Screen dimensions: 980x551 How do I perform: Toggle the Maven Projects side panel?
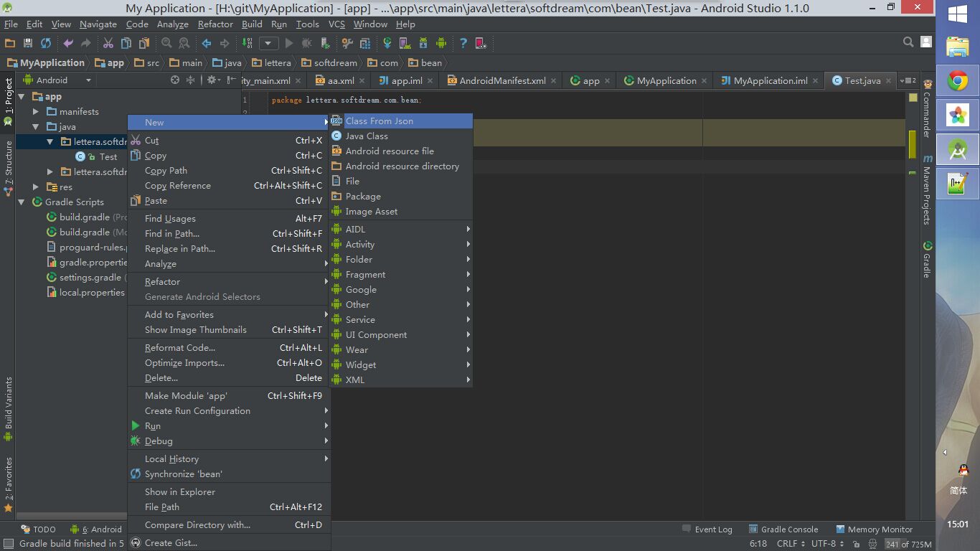[927, 190]
